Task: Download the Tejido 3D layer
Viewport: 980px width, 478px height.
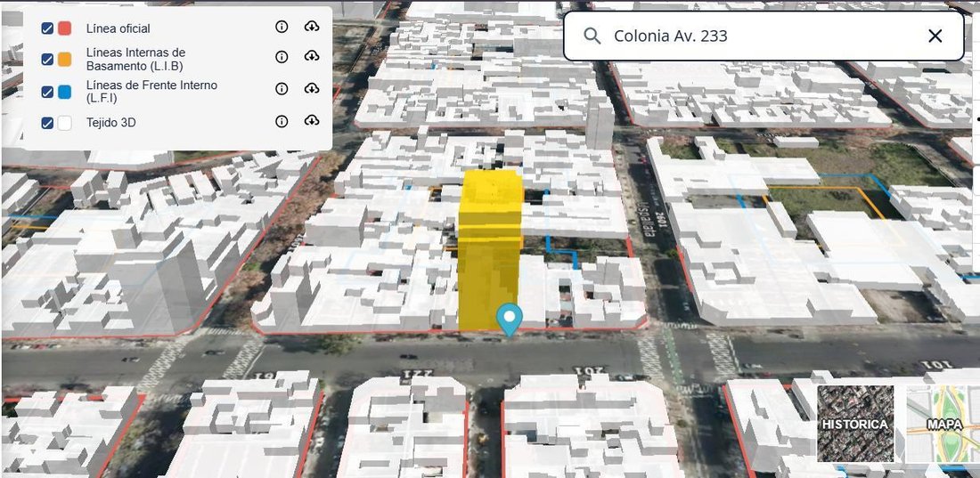Action: click(x=312, y=120)
